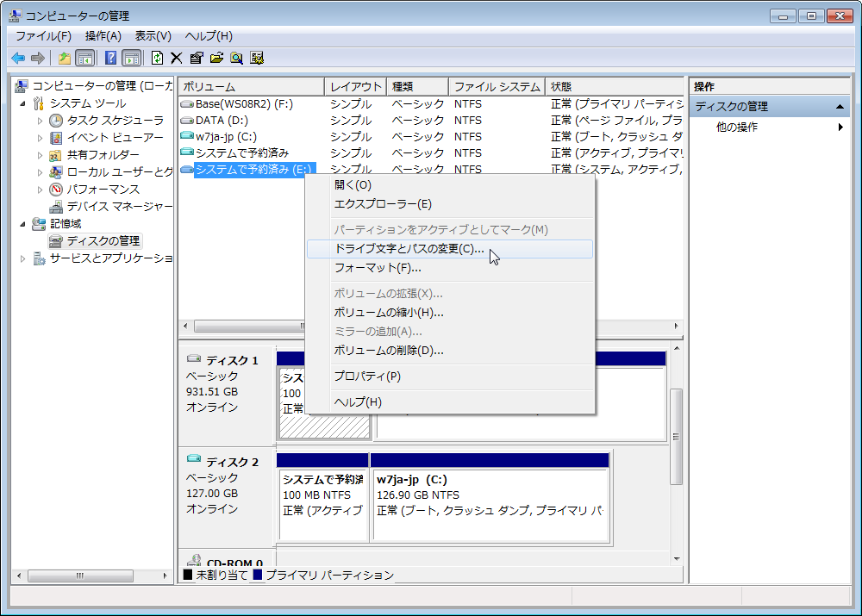Click the ローカル ユーザー users icon
862x616 pixels.
click(x=56, y=172)
